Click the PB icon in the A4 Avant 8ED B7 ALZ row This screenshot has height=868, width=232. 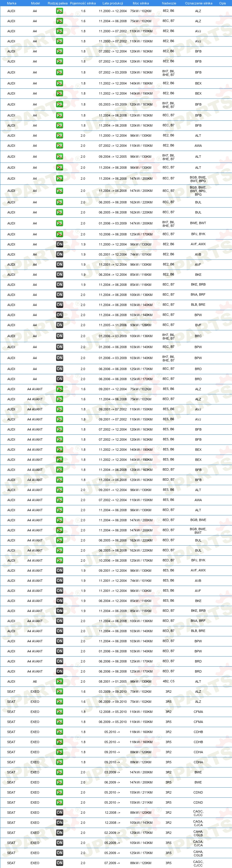[59, 399]
